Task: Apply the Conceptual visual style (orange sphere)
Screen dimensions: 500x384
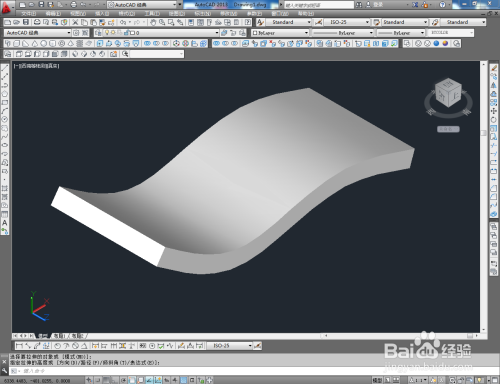Action: [x=445, y=44]
